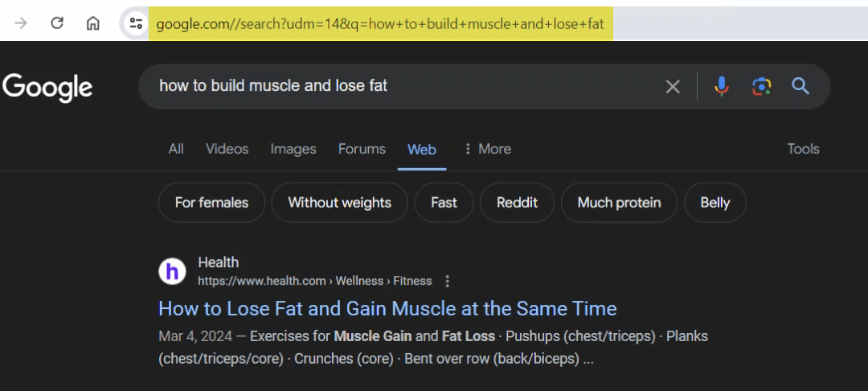Apply the 'For females' filter chip
The height and width of the screenshot is (391, 868).
211,203
